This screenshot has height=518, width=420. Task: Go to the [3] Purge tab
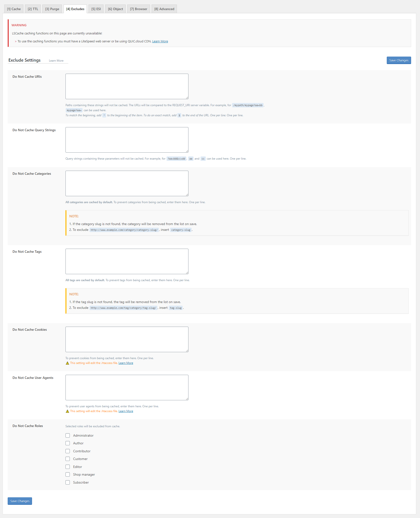point(52,9)
